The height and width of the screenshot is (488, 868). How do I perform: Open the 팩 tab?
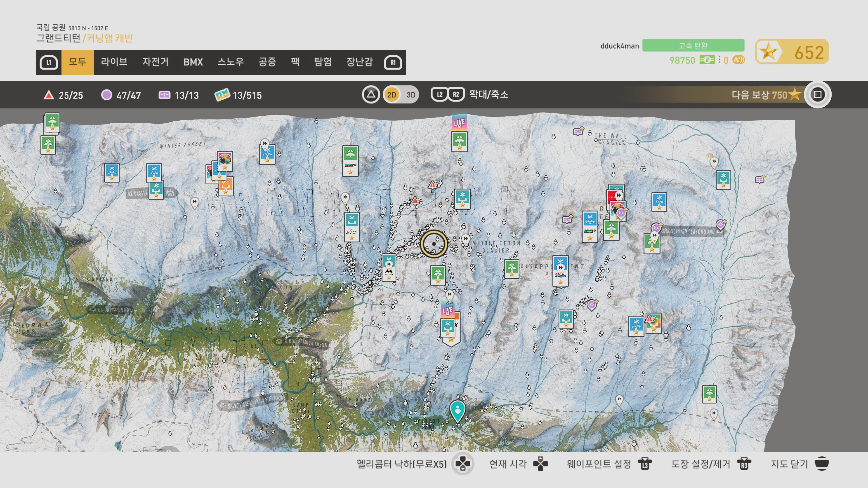295,62
